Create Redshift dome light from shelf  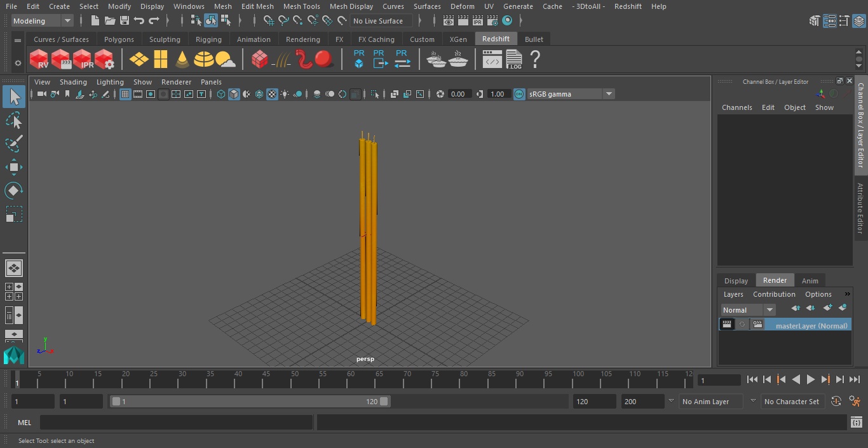point(204,60)
